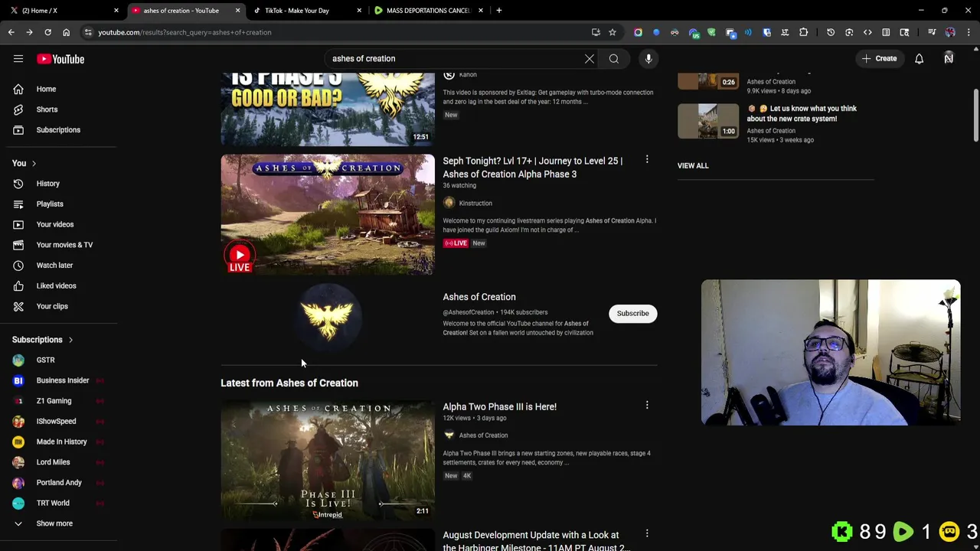Click the browser home button
The image size is (980, 551).
66,32
